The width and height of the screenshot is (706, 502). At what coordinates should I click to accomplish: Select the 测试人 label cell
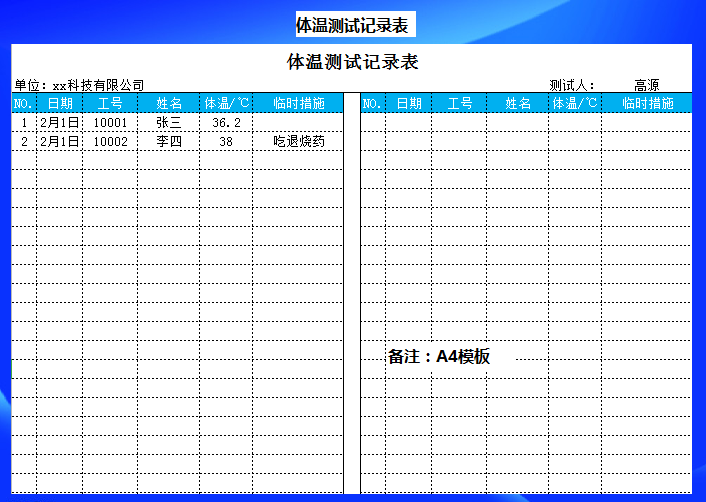[572, 85]
